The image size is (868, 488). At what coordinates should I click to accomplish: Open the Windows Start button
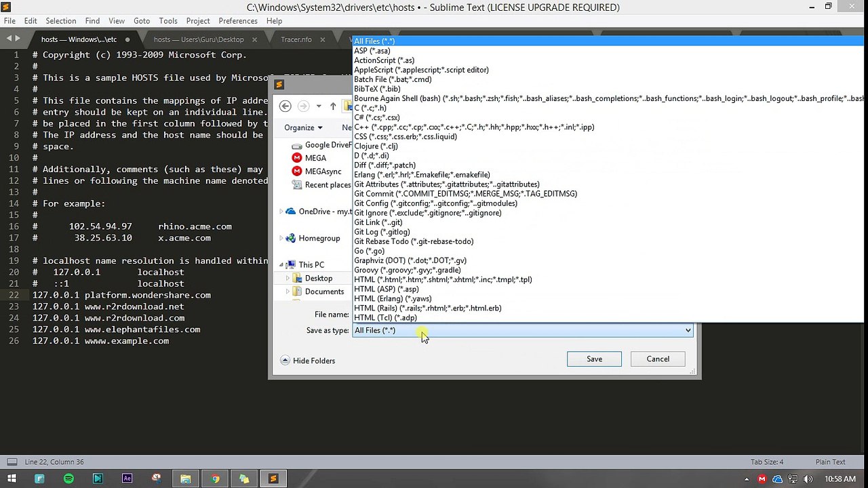(x=12, y=479)
